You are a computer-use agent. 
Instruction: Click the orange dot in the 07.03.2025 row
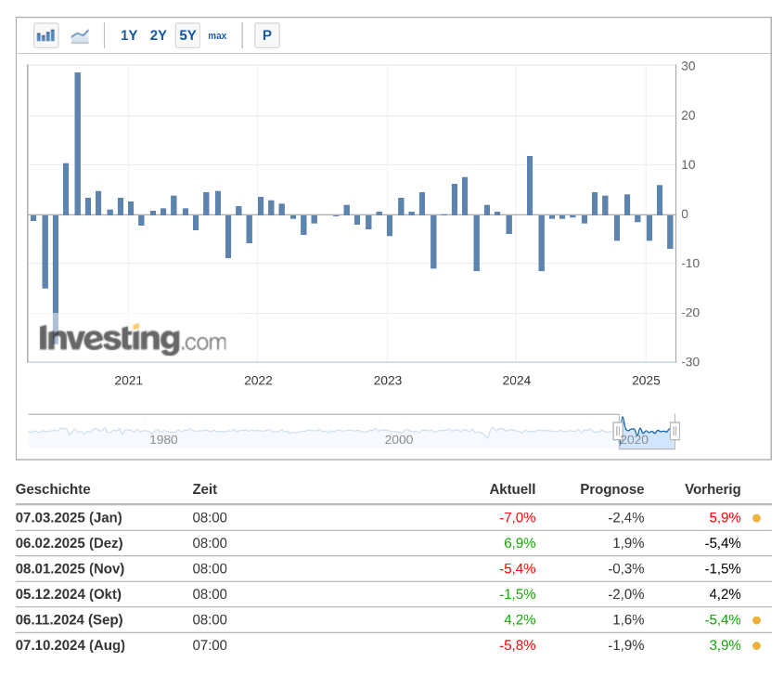point(756,518)
